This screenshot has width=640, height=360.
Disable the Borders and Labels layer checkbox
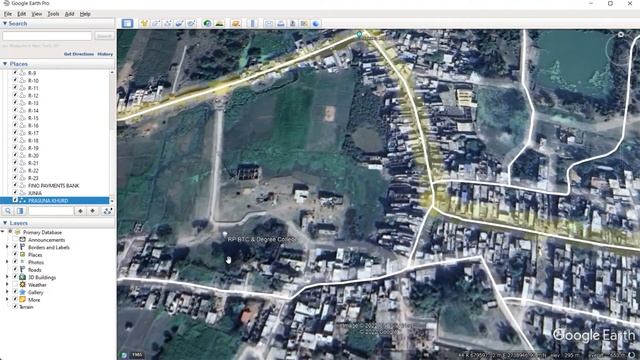[15, 247]
